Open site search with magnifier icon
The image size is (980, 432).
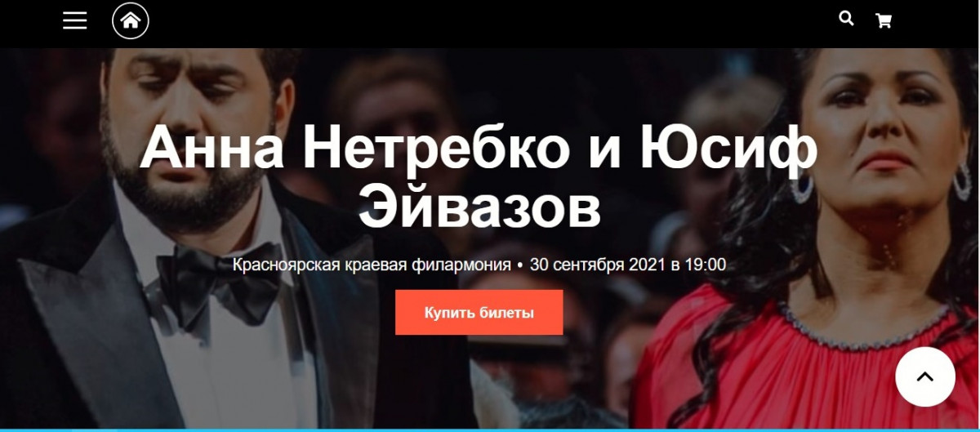[x=846, y=18]
